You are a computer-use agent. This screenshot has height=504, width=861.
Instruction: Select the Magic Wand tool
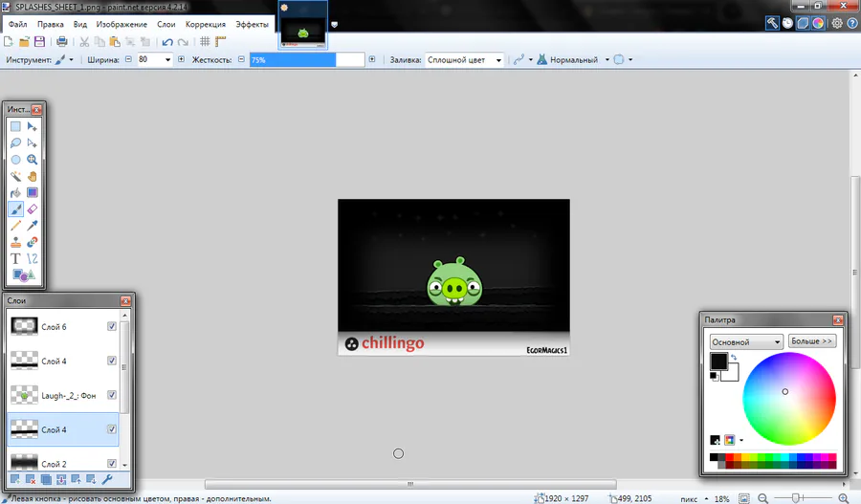(15, 176)
